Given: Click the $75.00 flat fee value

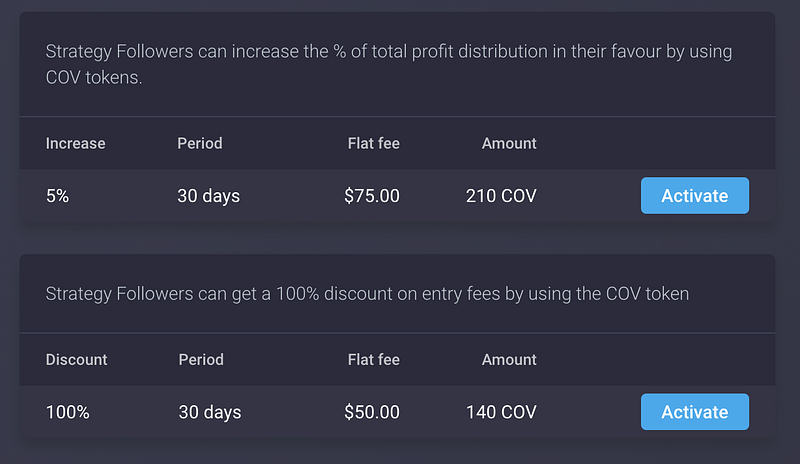Looking at the screenshot, I should (372, 196).
